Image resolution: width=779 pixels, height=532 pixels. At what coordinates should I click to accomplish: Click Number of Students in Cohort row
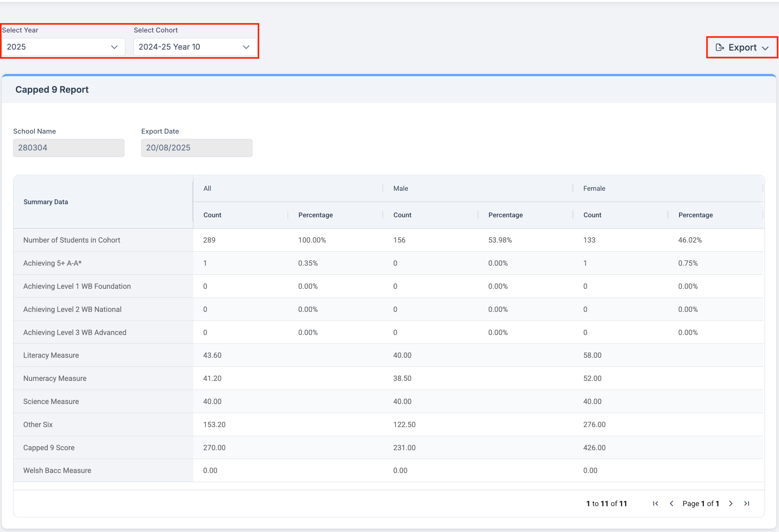point(72,240)
